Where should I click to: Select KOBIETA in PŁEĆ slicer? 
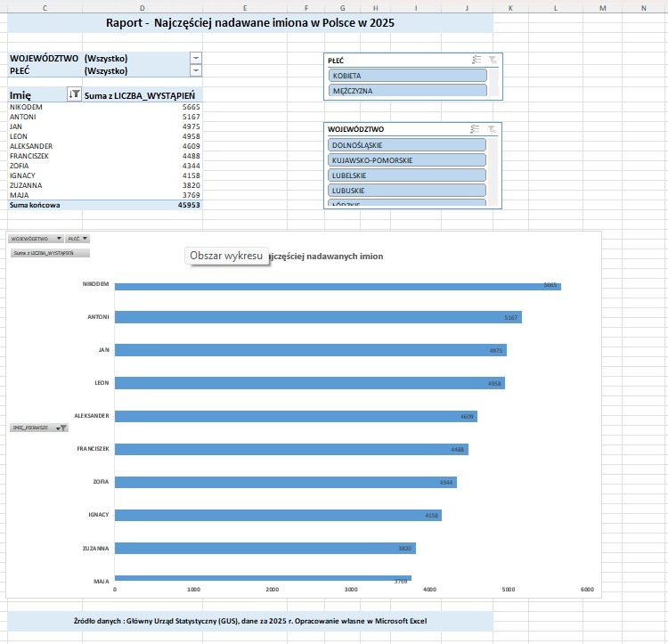408,76
